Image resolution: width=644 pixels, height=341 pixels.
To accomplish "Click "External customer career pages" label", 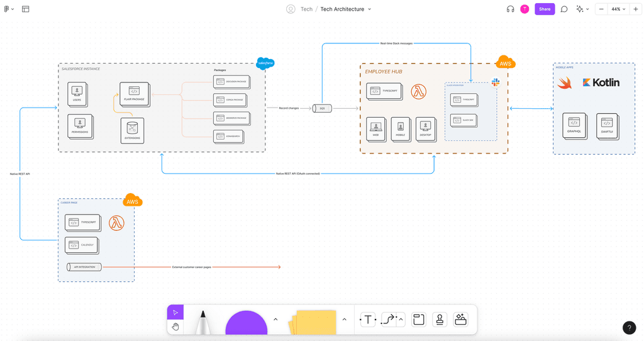I will pyautogui.click(x=191, y=267).
